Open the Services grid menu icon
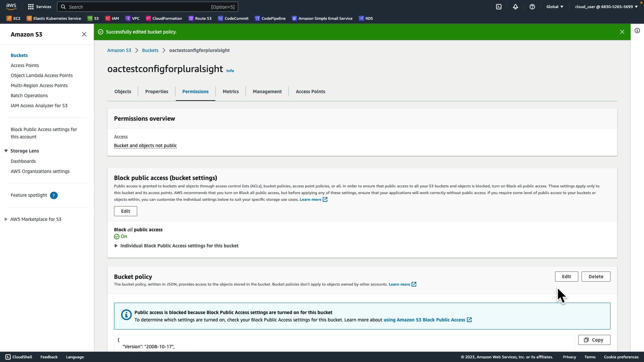Viewport: 644px width, 362px height. pyautogui.click(x=31, y=7)
